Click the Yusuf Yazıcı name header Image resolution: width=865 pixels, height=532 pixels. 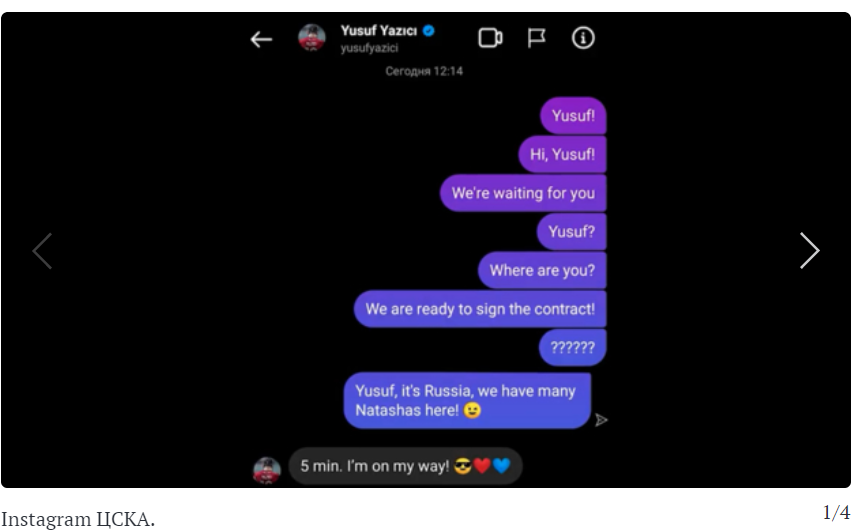(x=378, y=31)
